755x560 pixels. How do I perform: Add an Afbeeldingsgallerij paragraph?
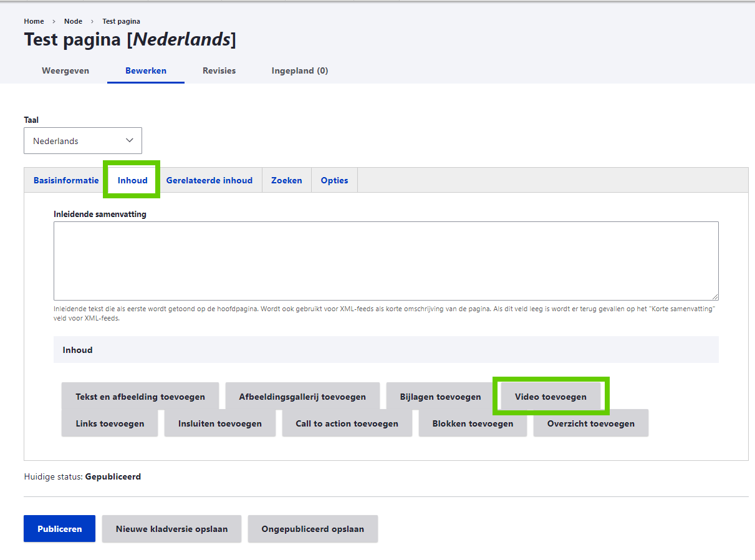pyautogui.click(x=302, y=397)
